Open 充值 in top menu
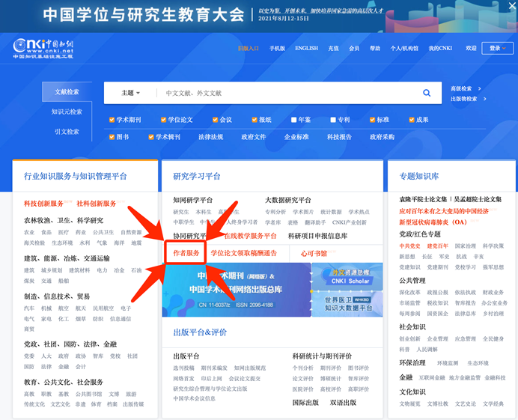518x420 pixels. pos(333,48)
